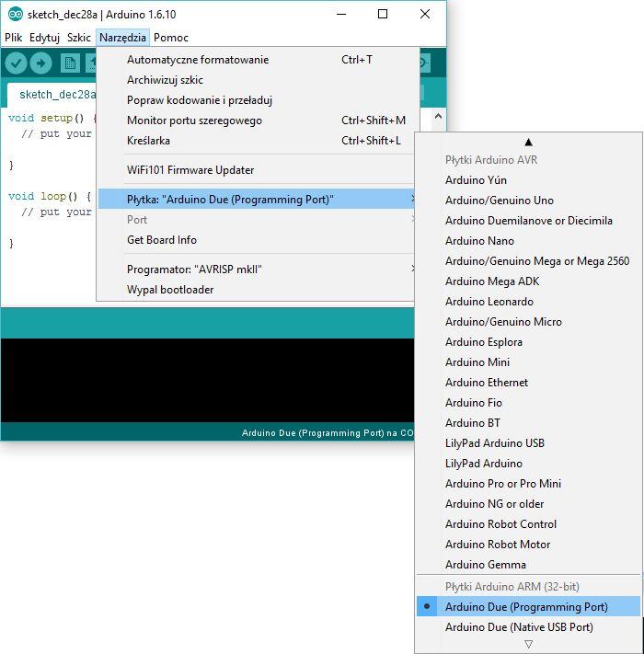Select Arduino Leonardo board
644x654 pixels.
click(x=528, y=301)
